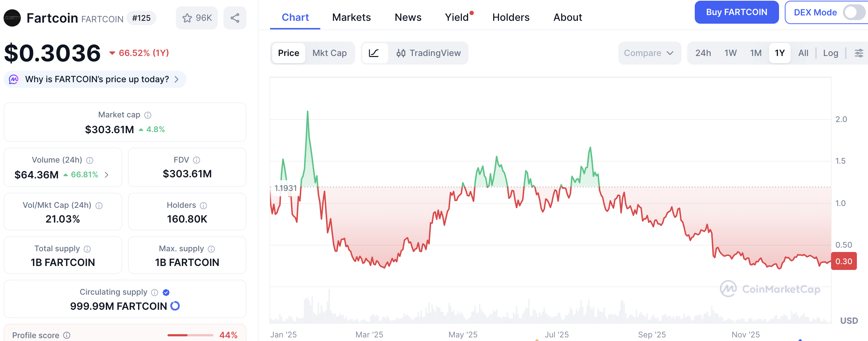Click the Max. supply 1B FARTCOIN value
Viewport: 868px width, 341px height.
click(187, 262)
